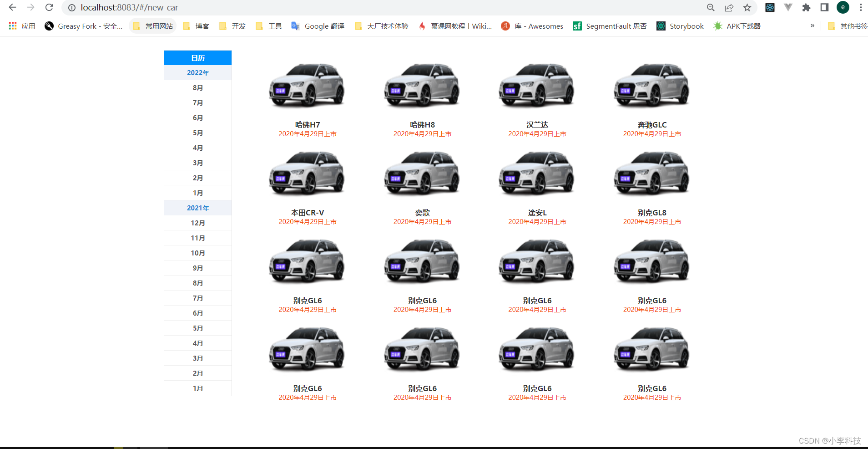868x449 pixels.
Task: Click the 本田CR-V car name
Action: click(308, 213)
